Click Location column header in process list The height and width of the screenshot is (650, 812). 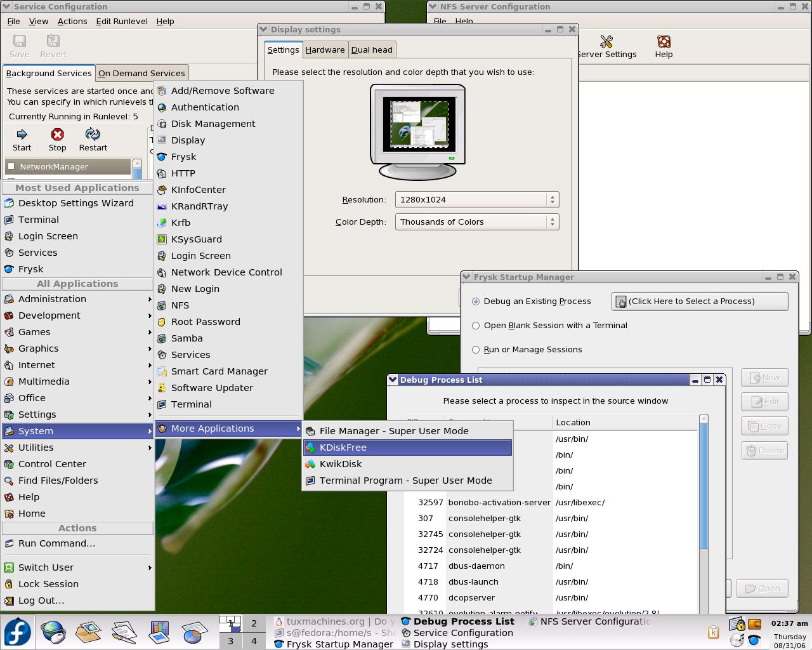625,423
